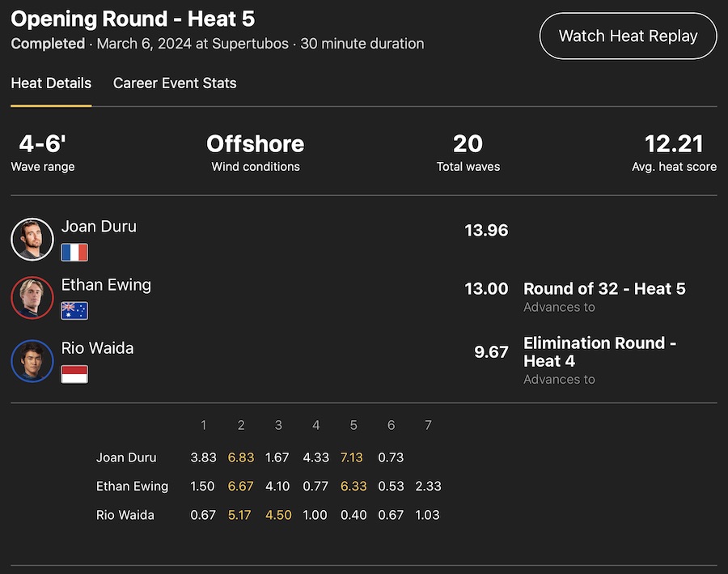Click the Australian flag icon

(74, 311)
